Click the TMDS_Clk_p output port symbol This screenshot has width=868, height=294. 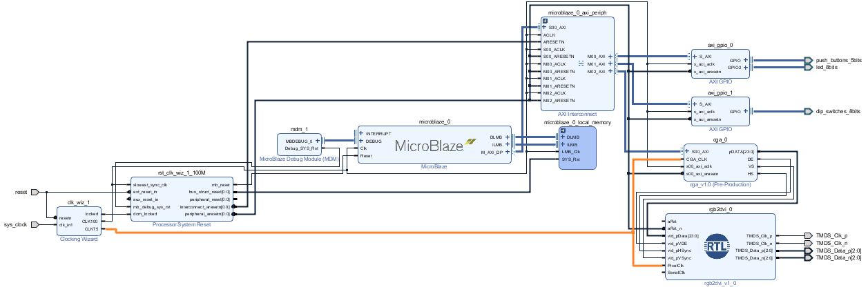[x=809, y=235]
